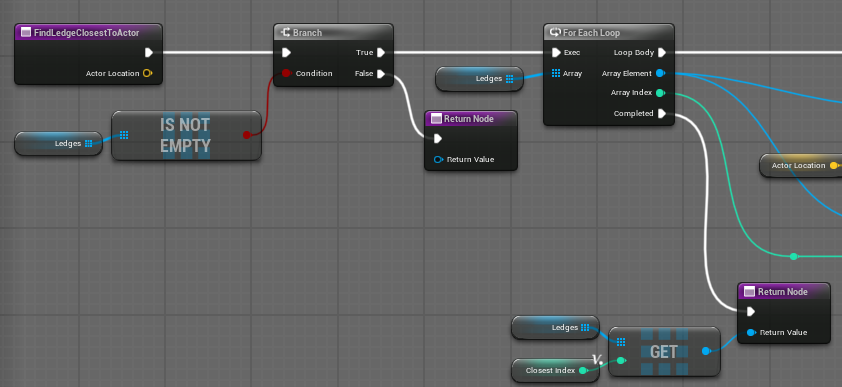Click the For Each Loop Array input pin
The height and width of the screenshot is (387, 842).
556,73
